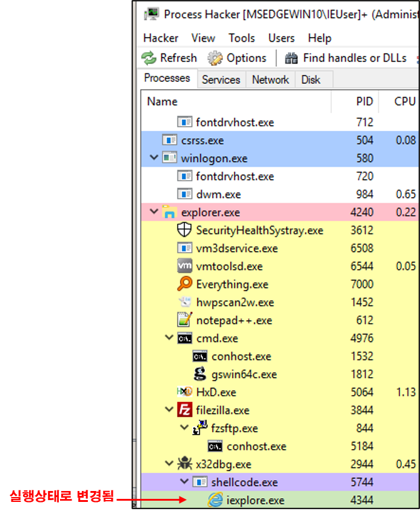The width and height of the screenshot is (420, 511).
Task: Select the gswin64c.exe process name
Action: (x=244, y=375)
